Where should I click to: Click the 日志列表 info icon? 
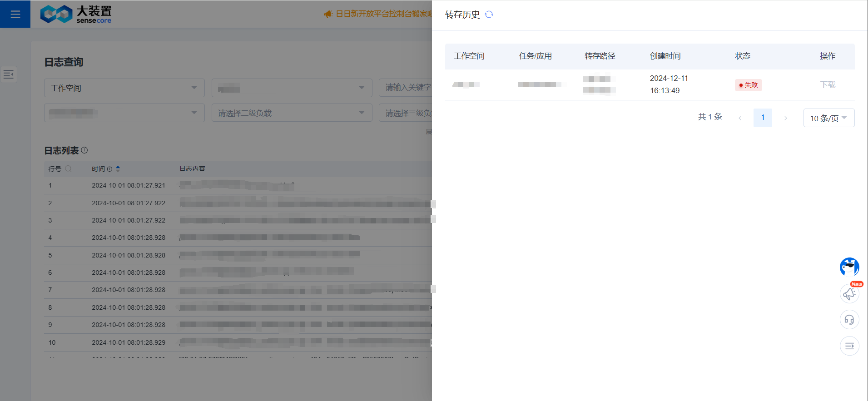point(84,150)
